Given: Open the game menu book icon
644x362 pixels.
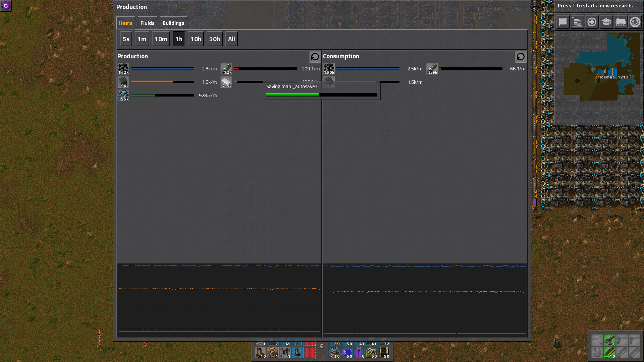Looking at the screenshot, I should [563, 22].
